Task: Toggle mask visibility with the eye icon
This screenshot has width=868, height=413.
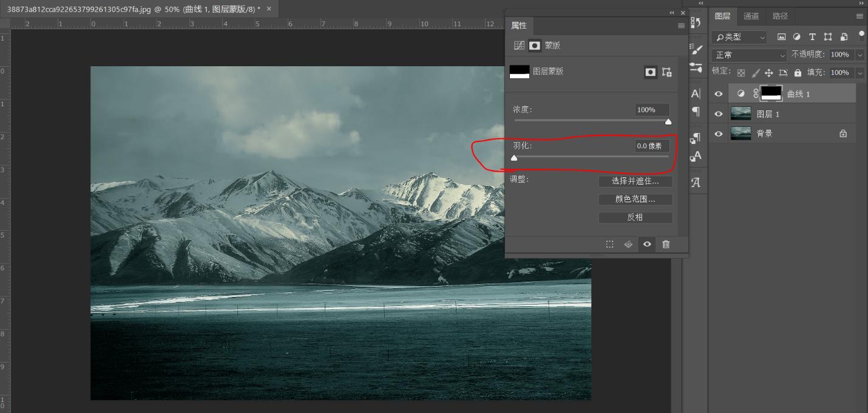Action: click(x=646, y=244)
